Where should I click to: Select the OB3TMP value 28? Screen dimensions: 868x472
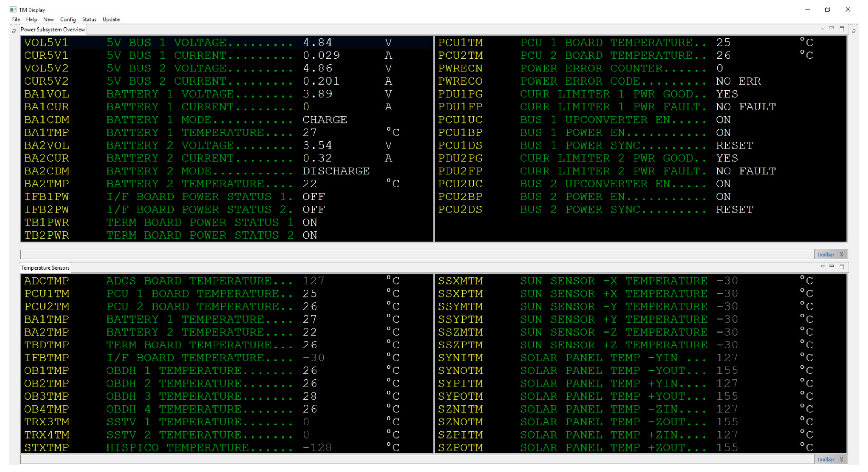pyautogui.click(x=310, y=397)
